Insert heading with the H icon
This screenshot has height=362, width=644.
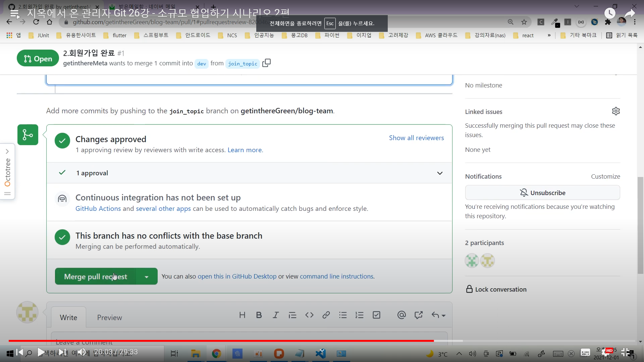(242, 315)
